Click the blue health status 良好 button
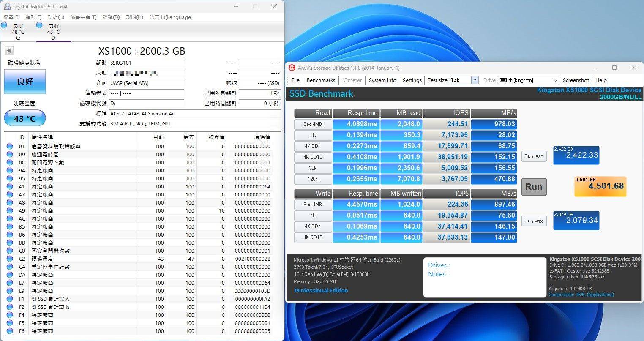Image resolution: width=644 pixels, height=341 pixels. point(25,82)
